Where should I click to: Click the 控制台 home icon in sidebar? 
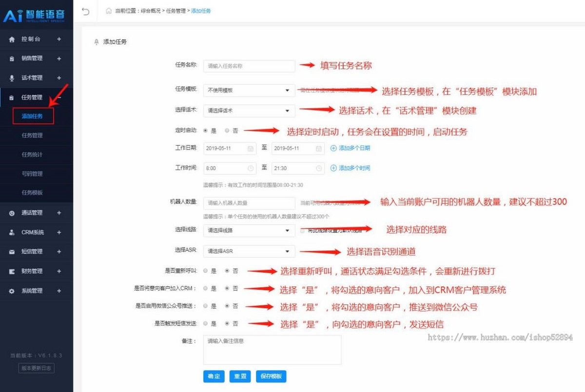[12, 39]
